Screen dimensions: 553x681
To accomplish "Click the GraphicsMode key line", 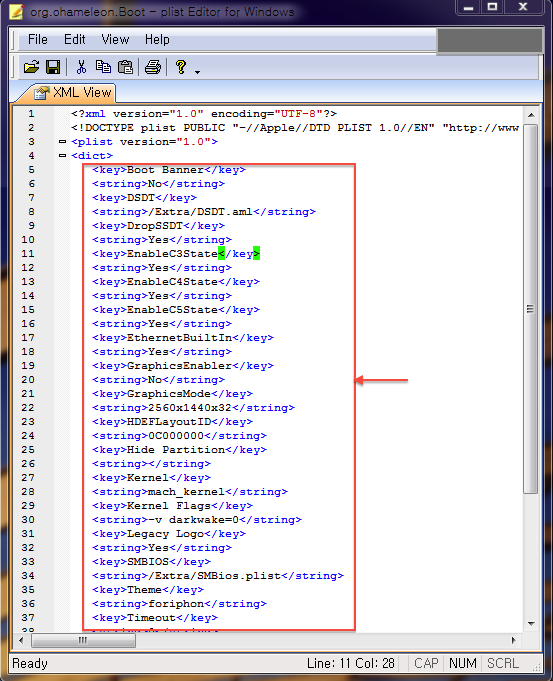I will [x=172, y=394].
